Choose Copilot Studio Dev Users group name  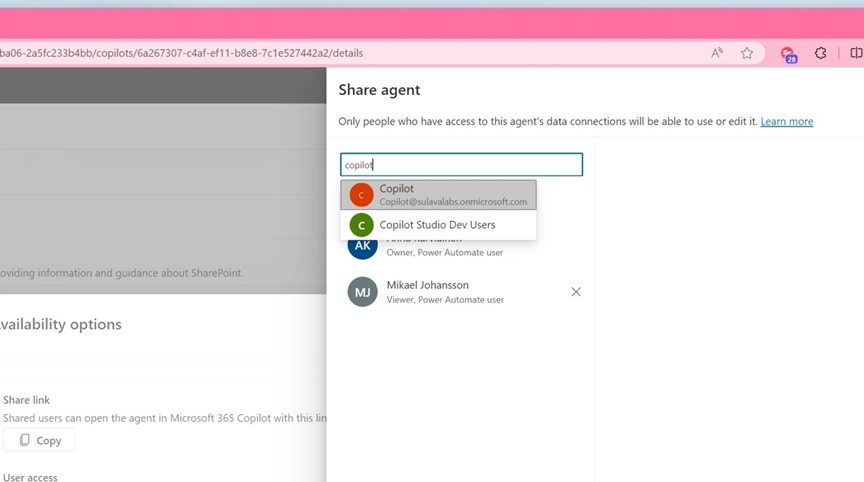[437, 225]
